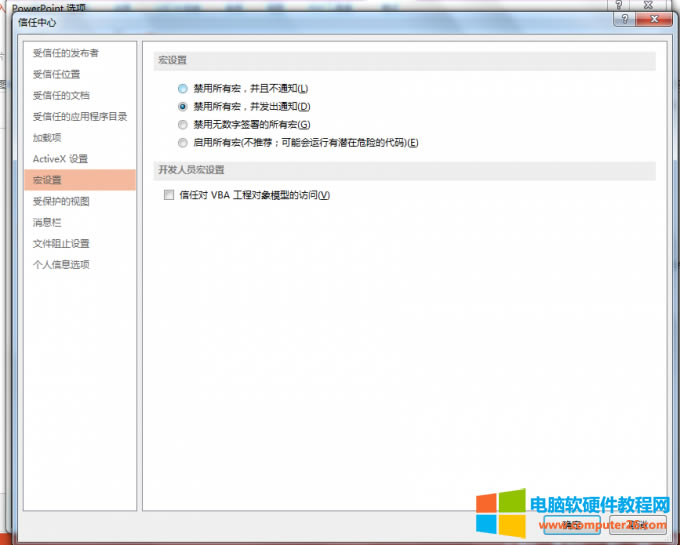Screen dimensions: 680x545
Task: Select the 宏设置 sidebar item
Action: (x=80, y=180)
